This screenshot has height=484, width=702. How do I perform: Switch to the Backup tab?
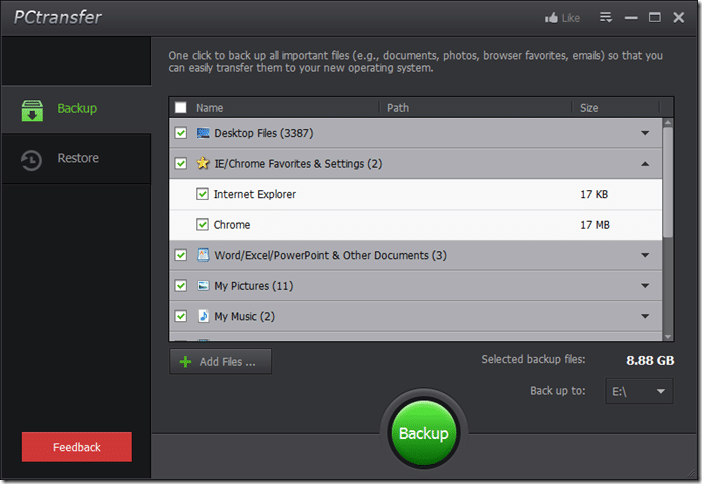click(76, 109)
